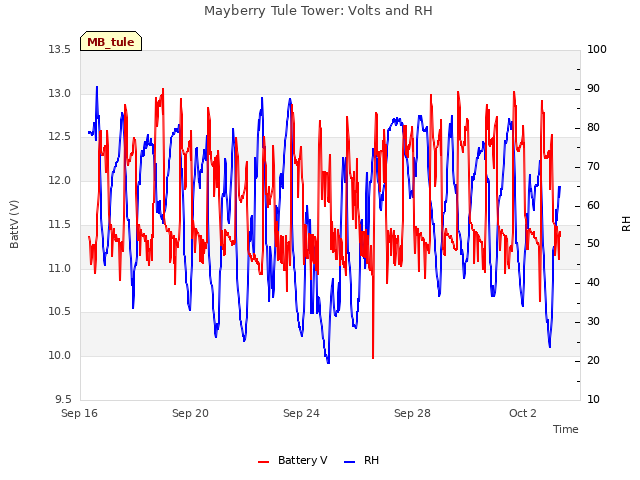The image size is (640, 480).
Task: Click the 10.0 left-axis tick label
Action: 60,356
